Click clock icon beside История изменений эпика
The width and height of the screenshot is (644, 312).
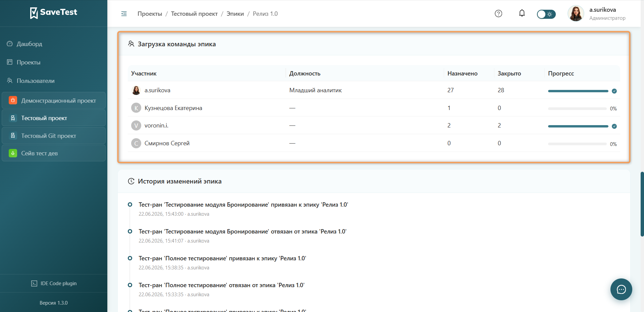point(131,181)
